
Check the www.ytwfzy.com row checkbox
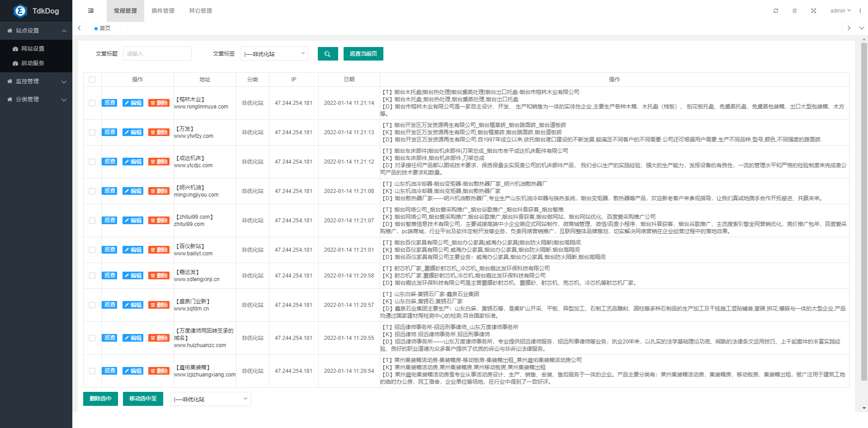[x=92, y=132]
